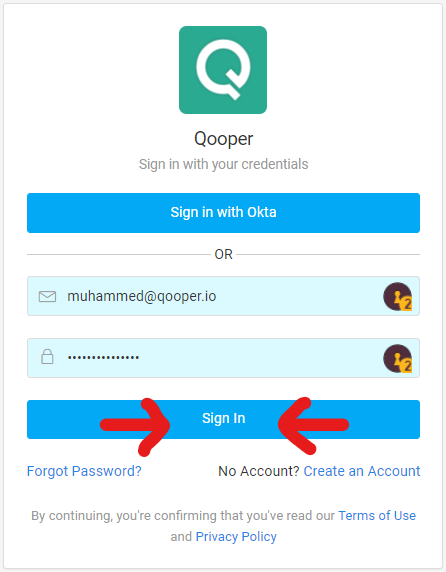Open the Terms of Use link
Screen dimensions: 446x572
(377, 515)
